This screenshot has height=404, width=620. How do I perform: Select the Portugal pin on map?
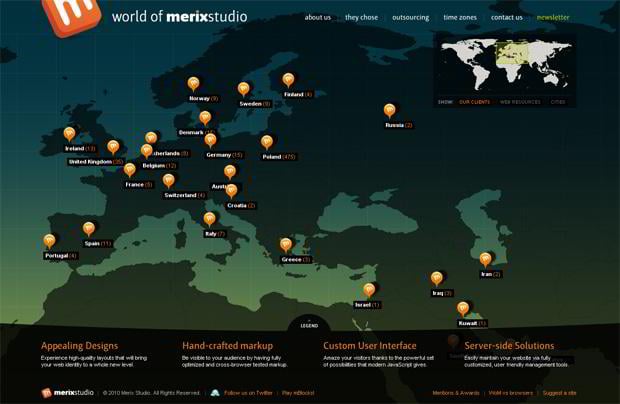(49, 241)
